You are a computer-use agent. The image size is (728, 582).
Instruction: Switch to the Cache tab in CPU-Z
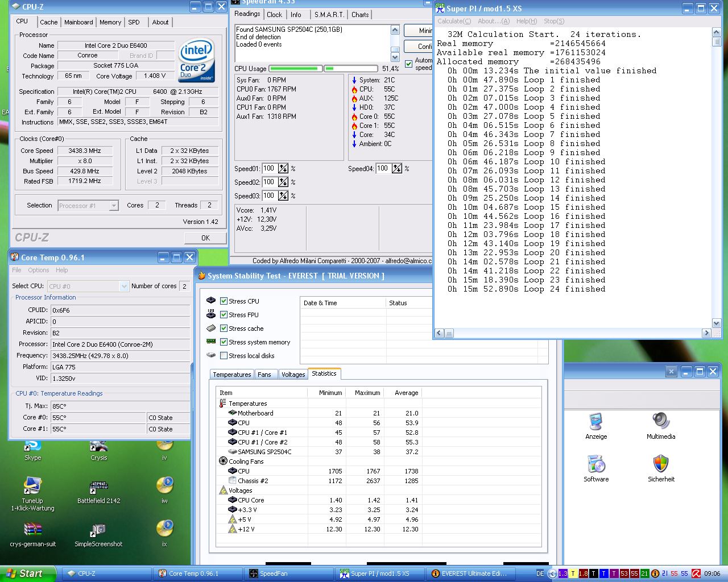pos(48,22)
